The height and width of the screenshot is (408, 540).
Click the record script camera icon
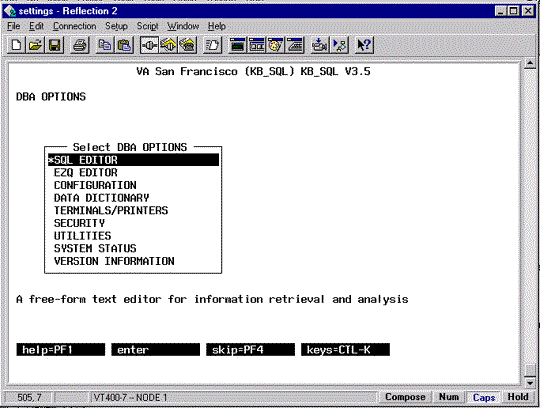[320, 45]
